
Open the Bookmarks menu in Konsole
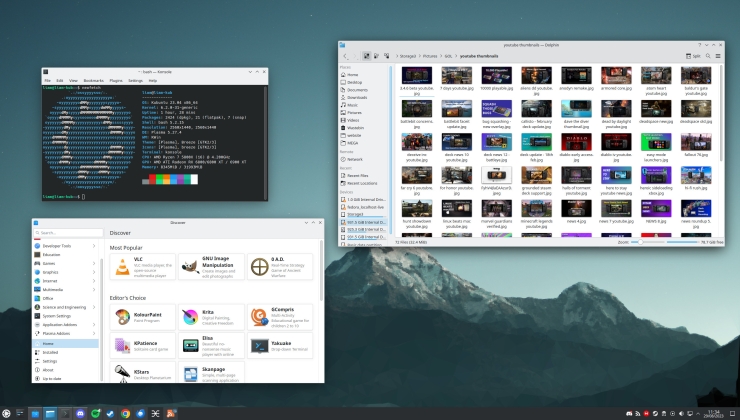(93, 80)
